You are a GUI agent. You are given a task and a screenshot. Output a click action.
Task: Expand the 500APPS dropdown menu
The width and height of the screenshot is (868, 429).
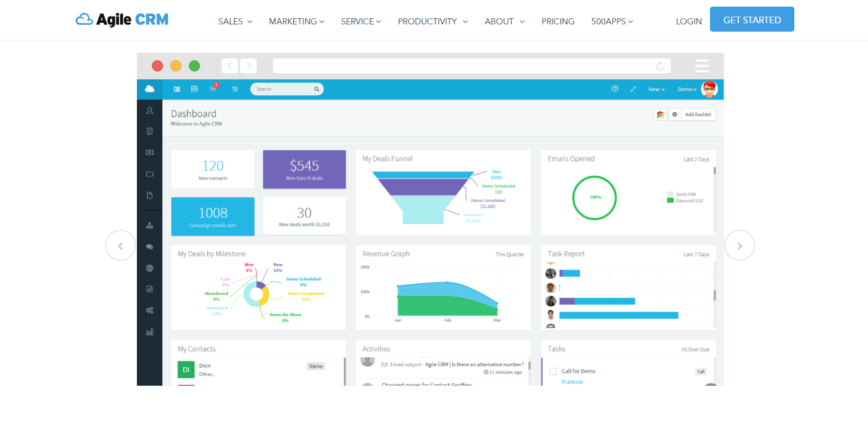(612, 21)
